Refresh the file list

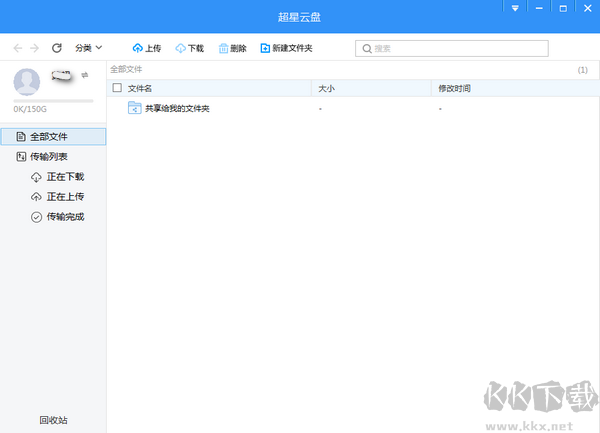(x=57, y=48)
